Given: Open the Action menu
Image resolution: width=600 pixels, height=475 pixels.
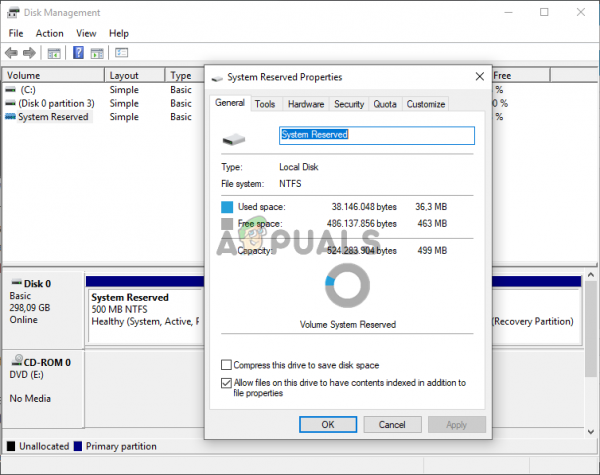Looking at the screenshot, I should 50,33.
